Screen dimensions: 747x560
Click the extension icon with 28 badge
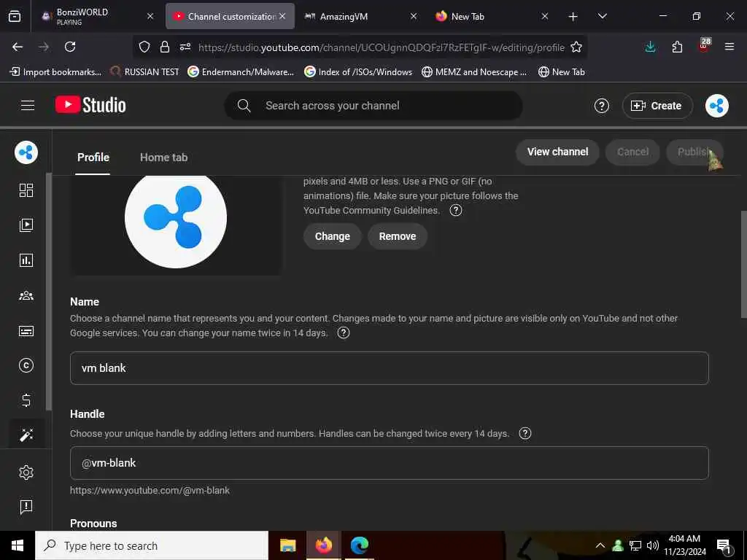pos(704,46)
